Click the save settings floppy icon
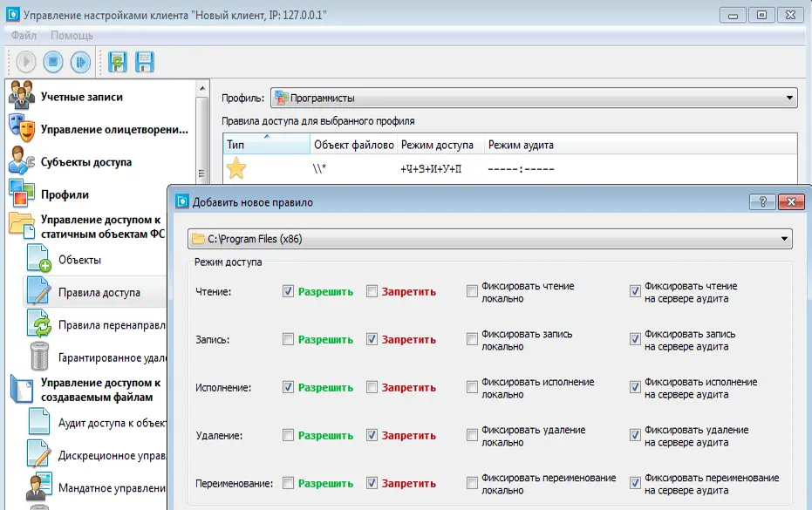 tap(144, 62)
